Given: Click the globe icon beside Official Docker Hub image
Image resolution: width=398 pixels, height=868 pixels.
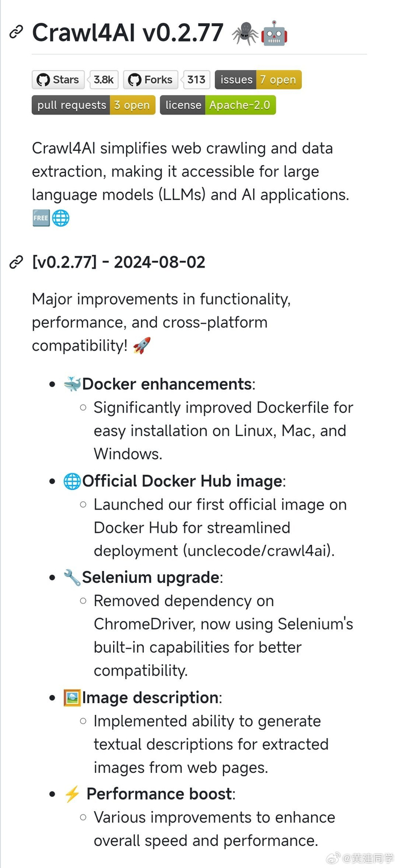Looking at the screenshot, I should (x=72, y=481).
